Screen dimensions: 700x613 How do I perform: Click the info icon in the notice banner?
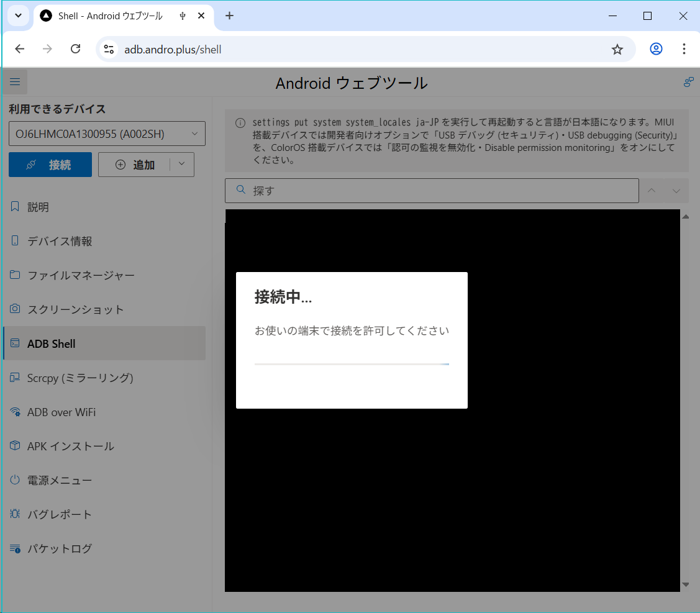[240, 122]
